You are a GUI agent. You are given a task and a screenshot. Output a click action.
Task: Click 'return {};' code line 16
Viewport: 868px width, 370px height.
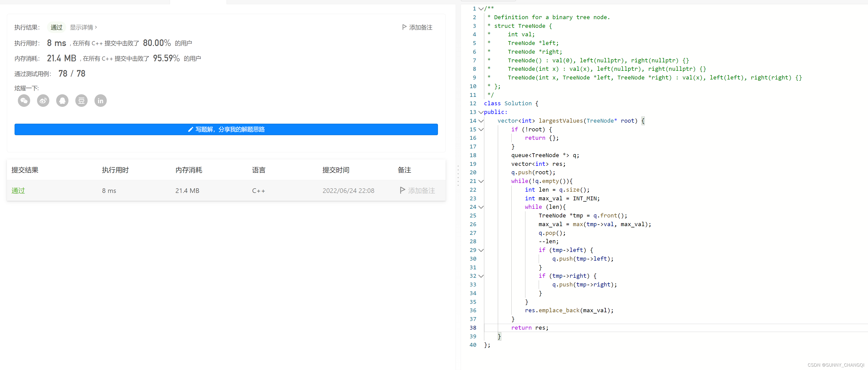coord(541,138)
